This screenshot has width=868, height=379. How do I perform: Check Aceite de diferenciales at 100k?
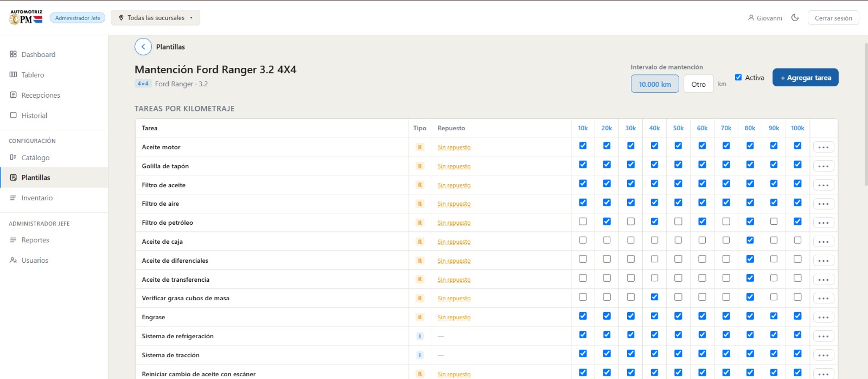click(797, 259)
